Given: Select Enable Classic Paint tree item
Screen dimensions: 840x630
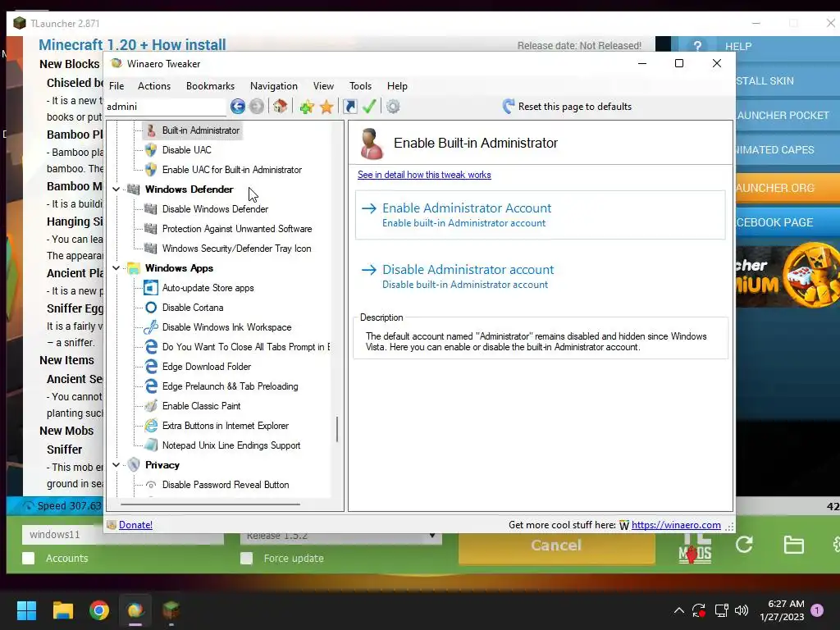Looking at the screenshot, I should [x=202, y=406].
